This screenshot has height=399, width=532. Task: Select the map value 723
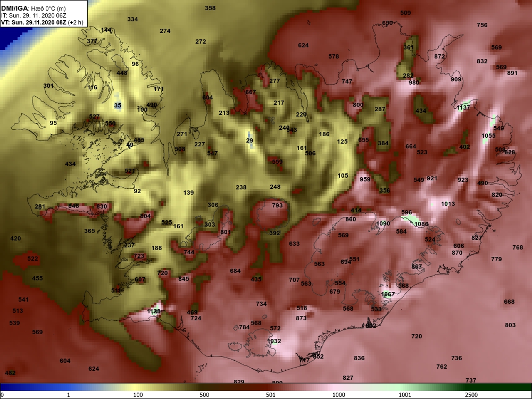point(139,256)
